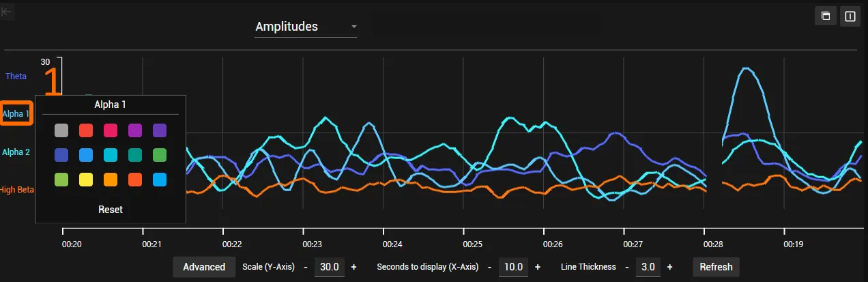Screen dimensions: 868x282
Task: Decrease Line Thickness with minus
Action: [x=626, y=267]
